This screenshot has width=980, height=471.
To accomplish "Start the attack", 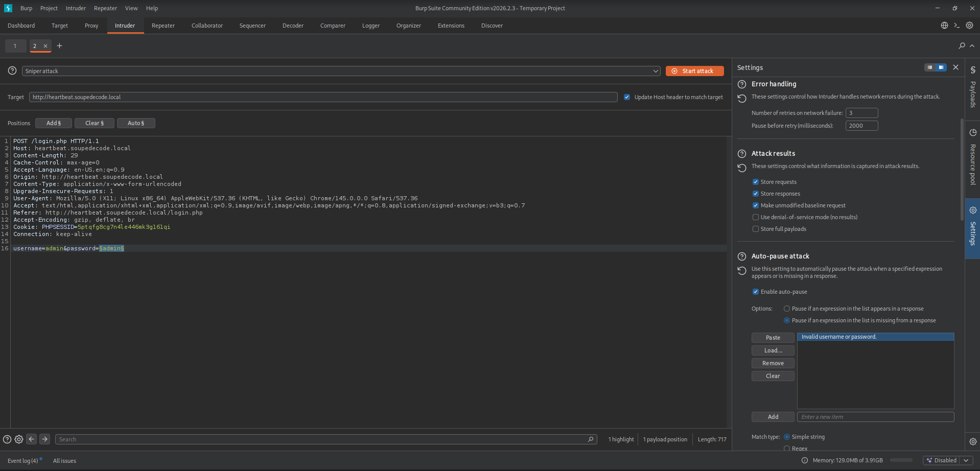I will 695,71.
